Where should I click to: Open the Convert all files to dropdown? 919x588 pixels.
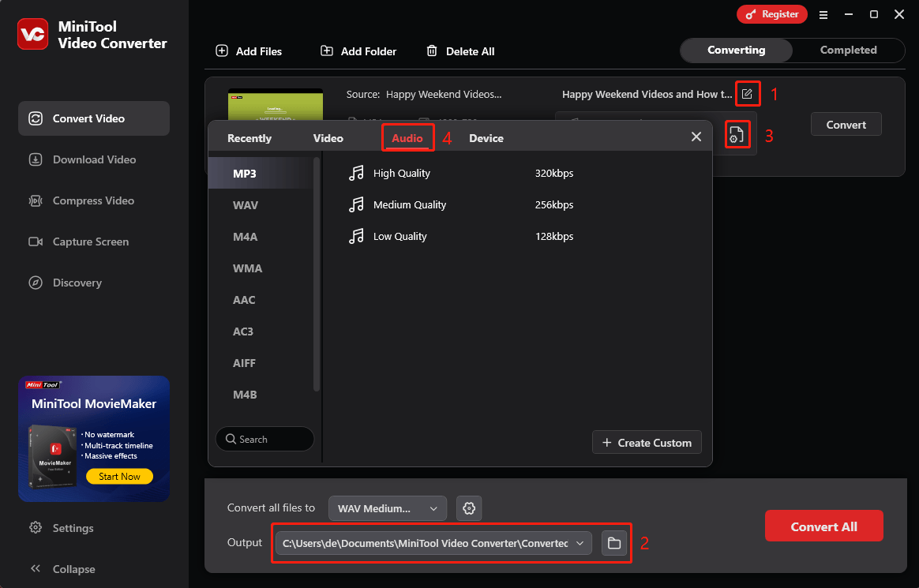pyautogui.click(x=388, y=508)
